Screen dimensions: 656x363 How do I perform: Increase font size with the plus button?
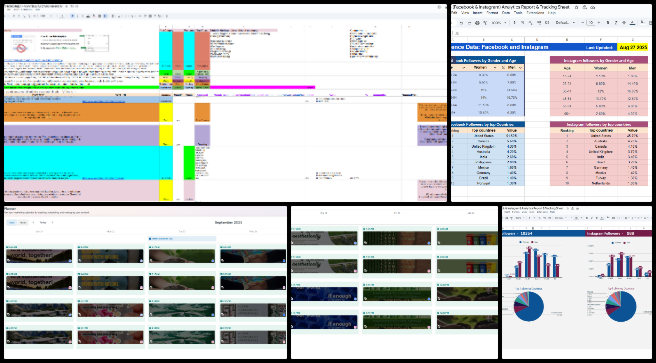599,23
